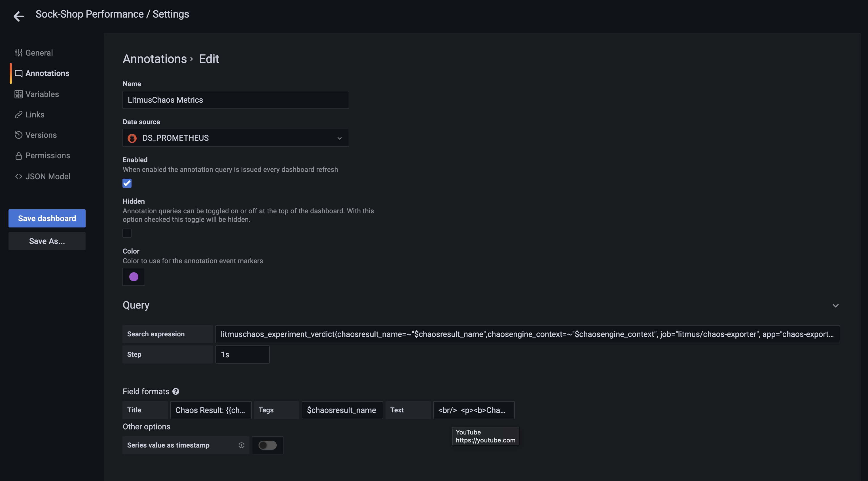The width and height of the screenshot is (868, 481).
Task: Open the Annotations settings tab
Action: point(47,73)
